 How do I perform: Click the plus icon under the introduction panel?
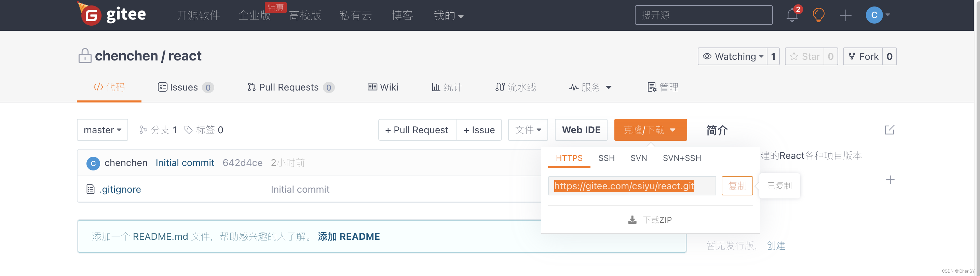point(890,180)
